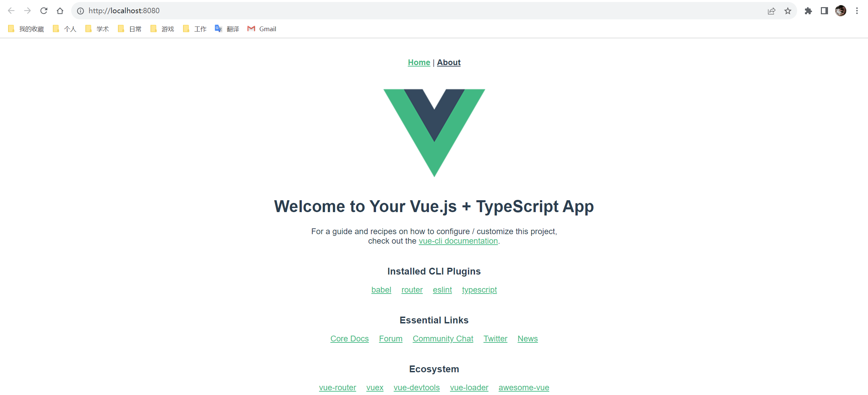Viewport: 868px width, 395px height.
Task: Open the Chrome three-dot menu
Action: (857, 11)
